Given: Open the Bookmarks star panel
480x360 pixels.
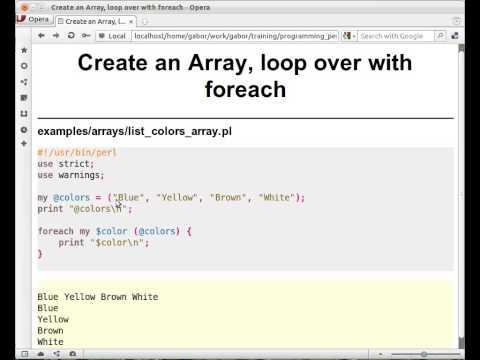Looking at the screenshot, I should [x=24, y=50].
